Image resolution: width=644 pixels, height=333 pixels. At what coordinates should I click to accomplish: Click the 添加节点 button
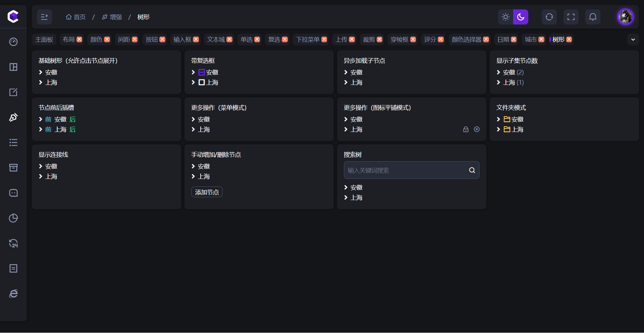coord(207,192)
